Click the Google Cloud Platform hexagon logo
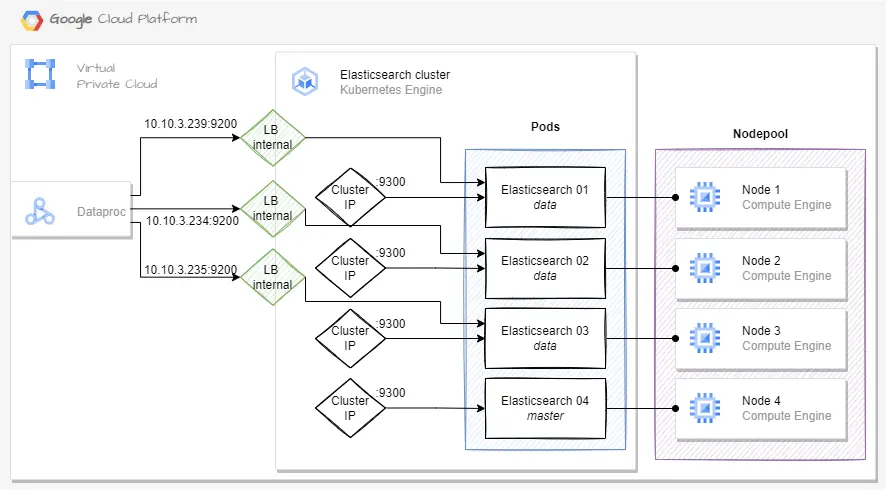The height and width of the screenshot is (490, 887). click(x=32, y=20)
